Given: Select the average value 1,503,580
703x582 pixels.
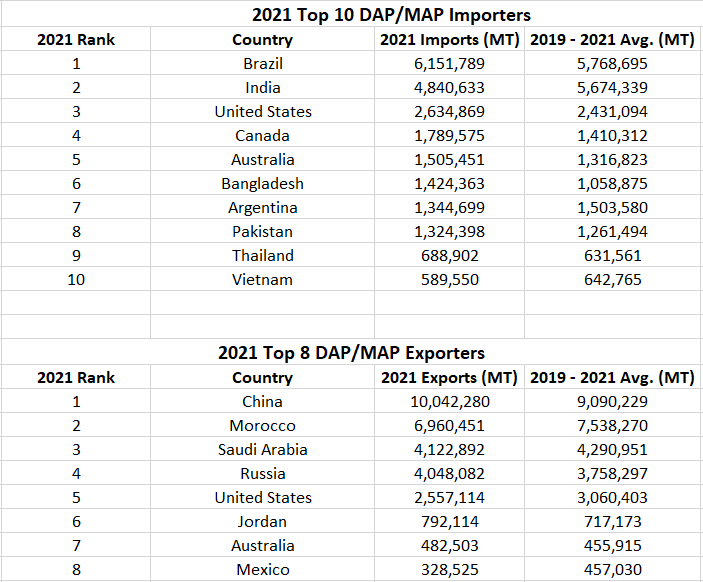Looking at the screenshot, I should (612, 208).
